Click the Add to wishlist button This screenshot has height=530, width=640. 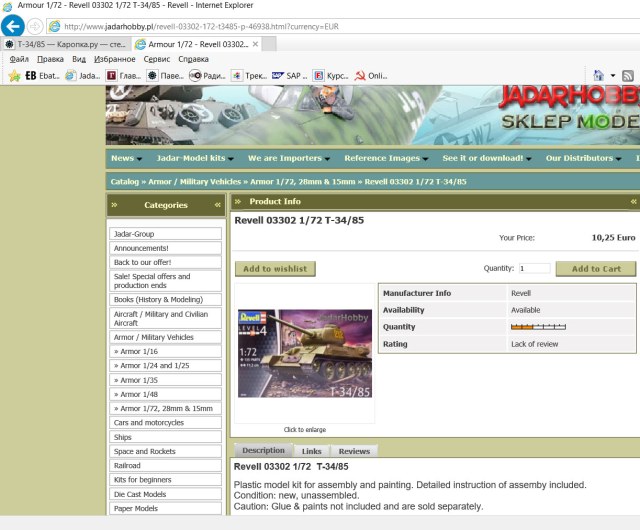tap(275, 268)
